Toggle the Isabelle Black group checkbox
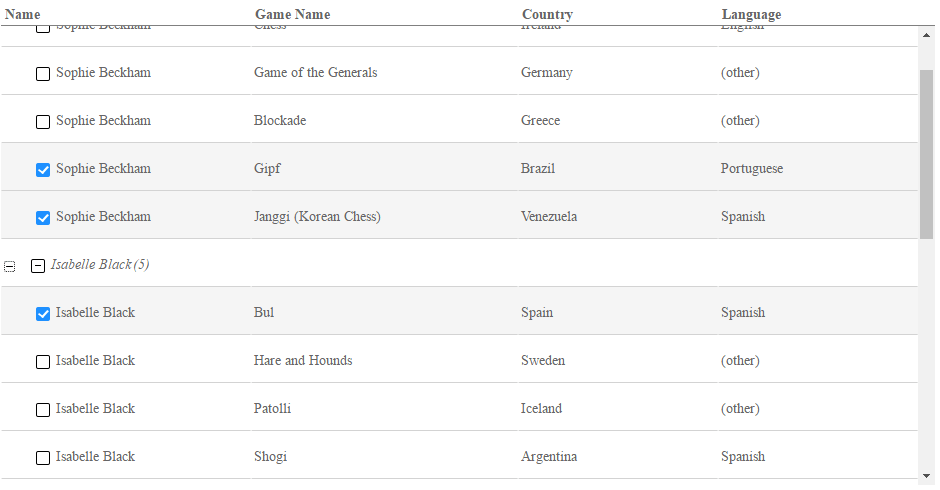Screen dimensions: 940x490 [38, 266]
